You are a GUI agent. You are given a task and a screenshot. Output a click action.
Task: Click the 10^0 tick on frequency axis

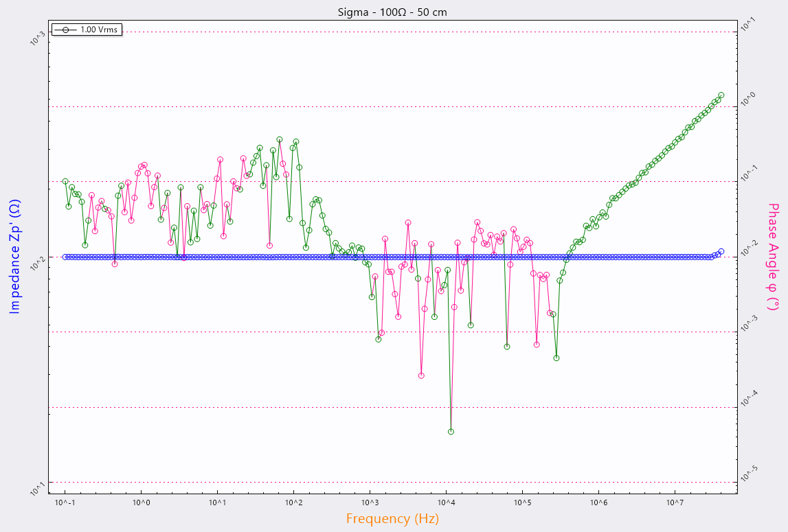point(142,503)
